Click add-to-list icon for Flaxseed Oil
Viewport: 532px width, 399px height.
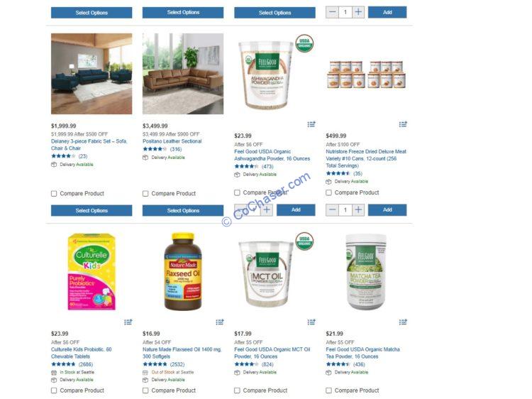[219, 322]
